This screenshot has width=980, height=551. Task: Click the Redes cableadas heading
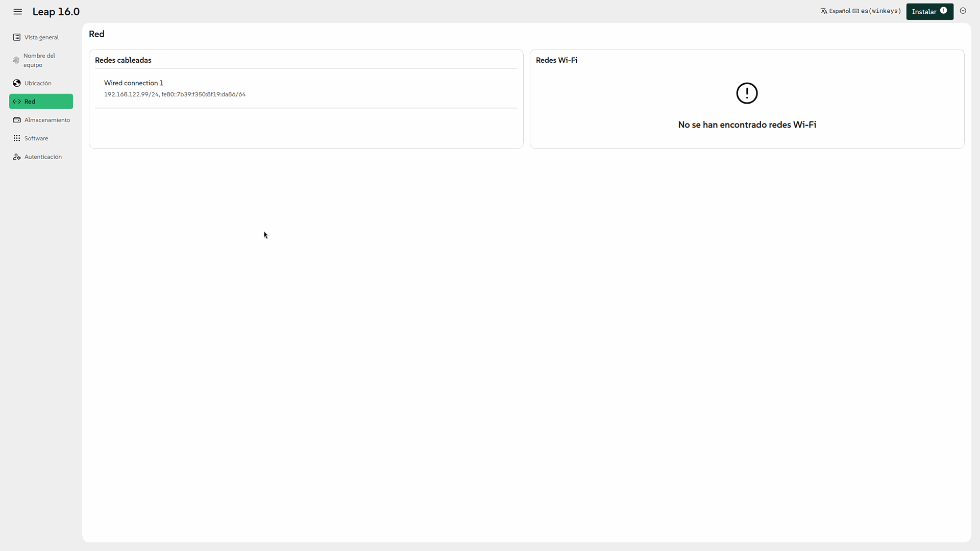click(123, 60)
